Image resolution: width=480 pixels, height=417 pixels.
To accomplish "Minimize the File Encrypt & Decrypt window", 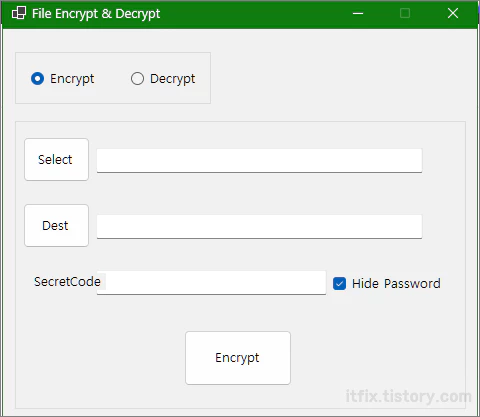I will (358, 14).
